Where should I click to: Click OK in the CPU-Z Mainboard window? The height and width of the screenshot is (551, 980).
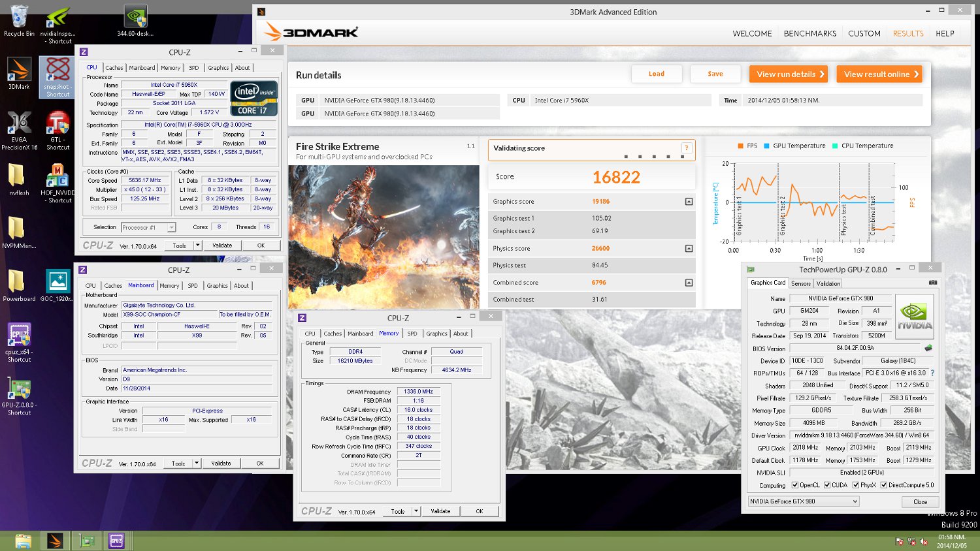(x=260, y=464)
